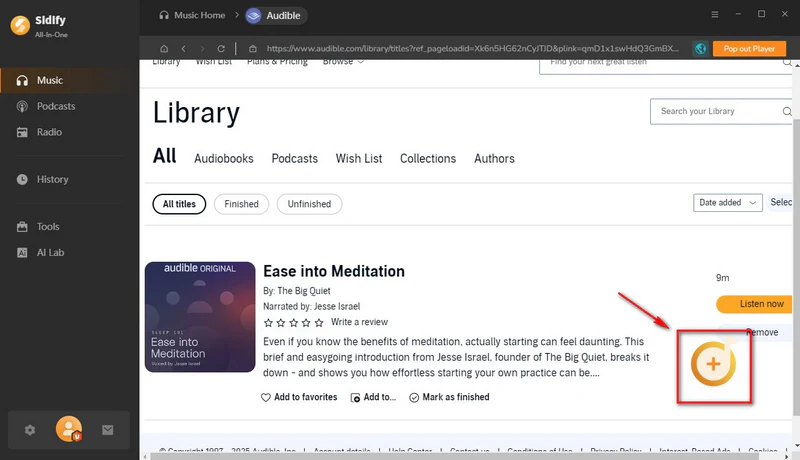The width and height of the screenshot is (800, 460).
Task: Open the hamburger menu in title bar
Action: 715,14
